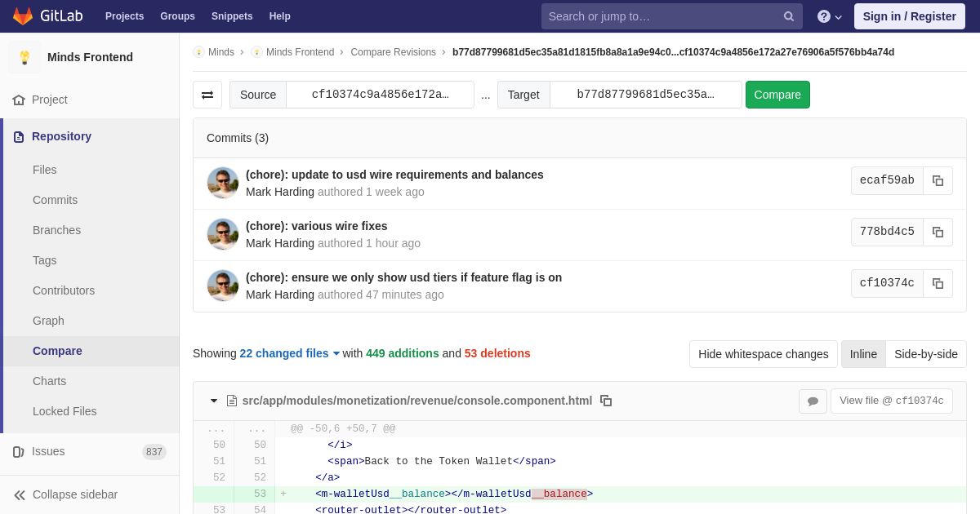
Task: Open the Source revision dropdown
Action: [380, 95]
